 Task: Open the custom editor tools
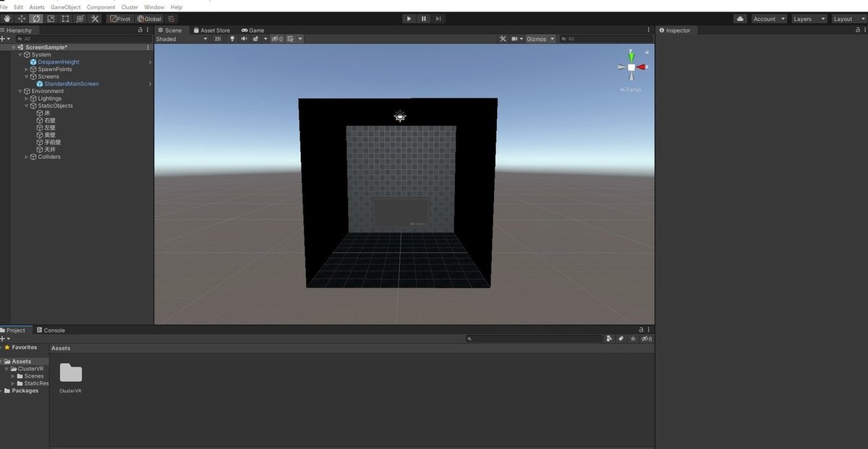pyautogui.click(x=95, y=19)
